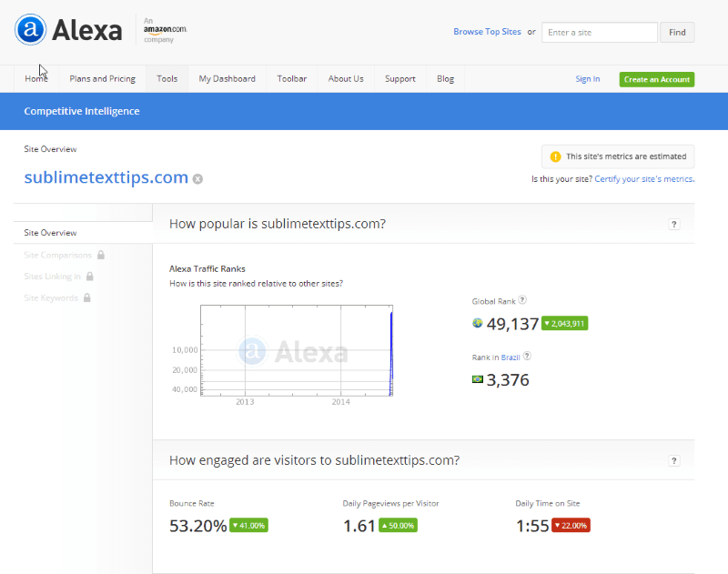
Task: Select locked Sites Linking In in sidebar
Action: click(x=53, y=277)
